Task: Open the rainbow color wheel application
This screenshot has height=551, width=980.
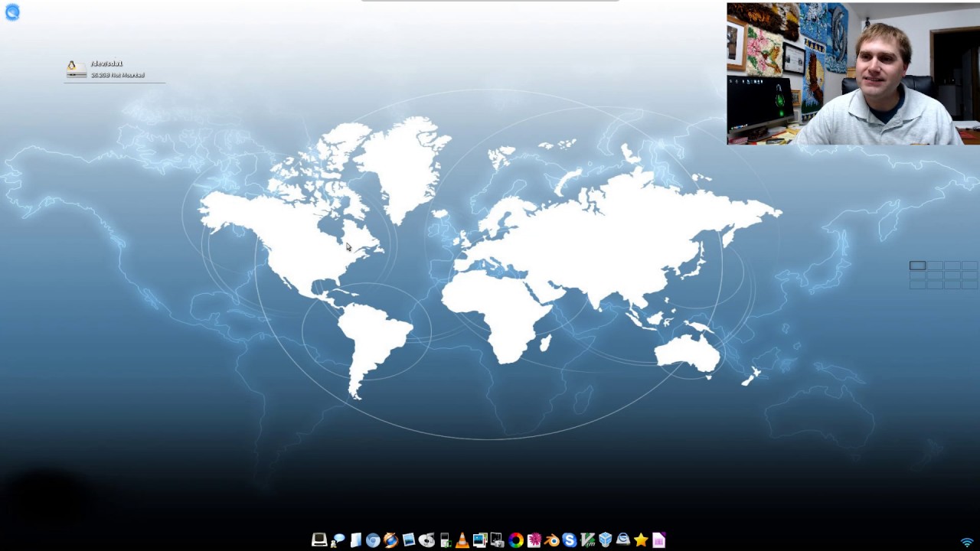Action: (x=516, y=540)
